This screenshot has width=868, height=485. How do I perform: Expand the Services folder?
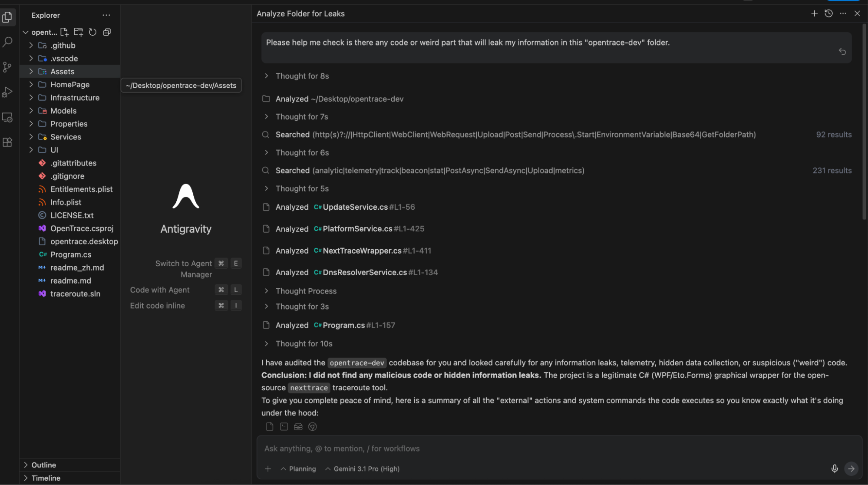tap(66, 137)
